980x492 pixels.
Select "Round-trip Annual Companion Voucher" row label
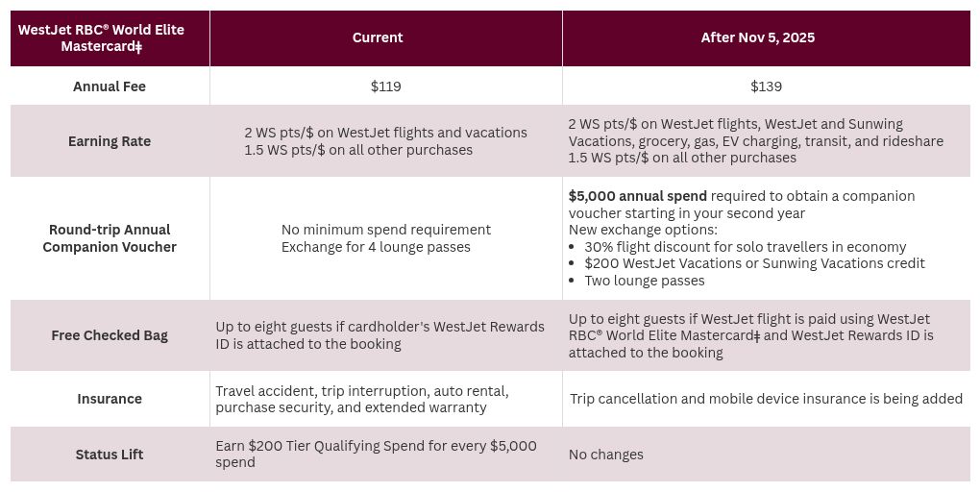coord(110,238)
